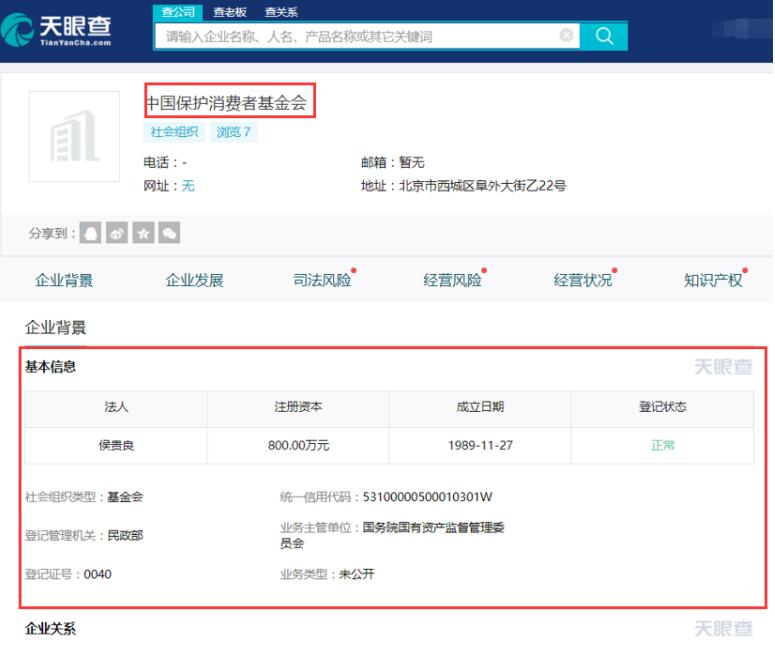
Task: Click the 法人 column header
Action: [116, 407]
